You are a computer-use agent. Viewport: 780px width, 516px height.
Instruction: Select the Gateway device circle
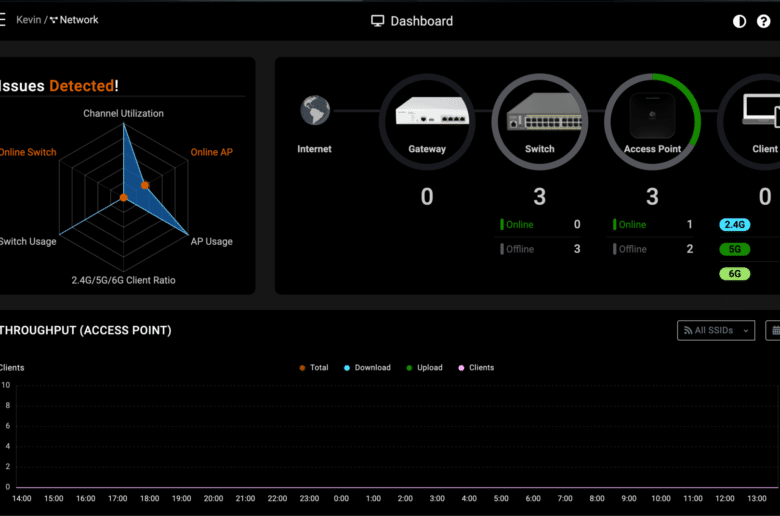pyautogui.click(x=427, y=122)
